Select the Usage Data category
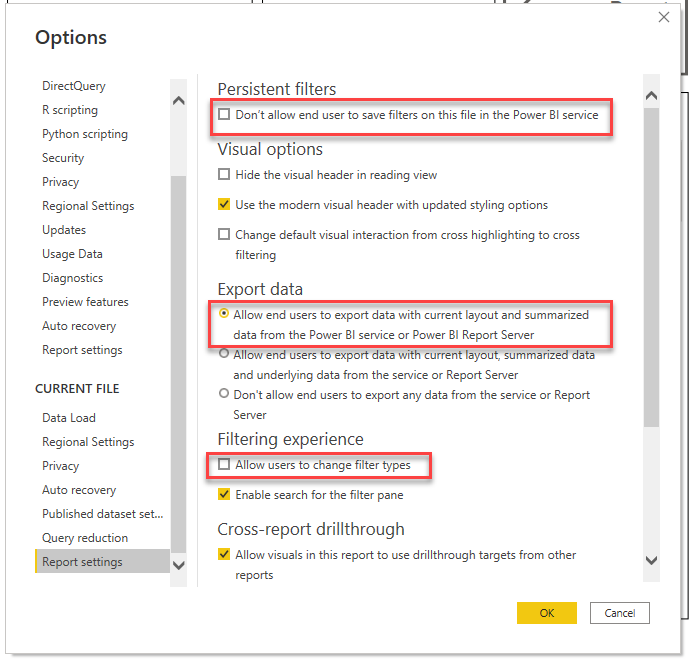Image resolution: width=692 pixels, height=663 pixels. click(72, 254)
